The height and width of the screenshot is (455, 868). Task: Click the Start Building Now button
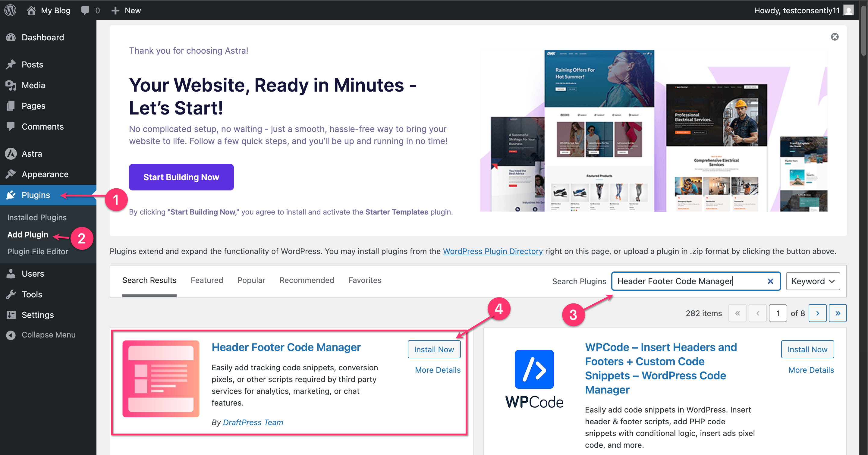click(x=181, y=177)
